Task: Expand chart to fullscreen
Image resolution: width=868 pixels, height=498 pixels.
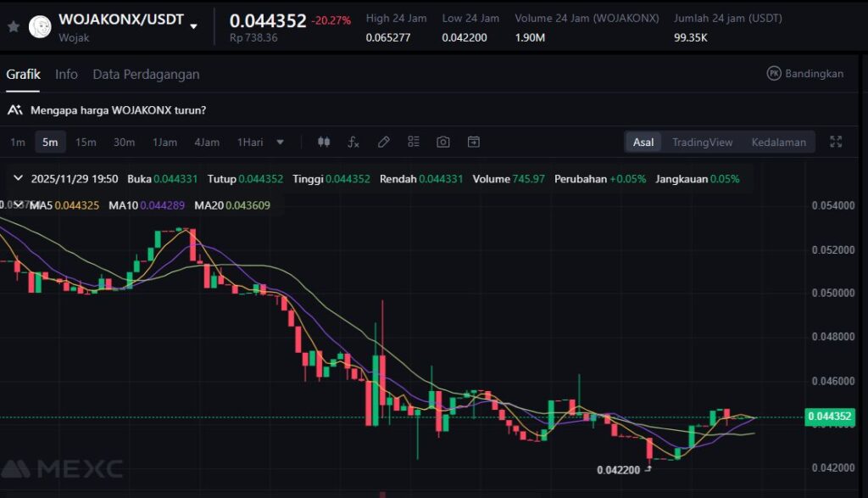Action: click(x=836, y=142)
